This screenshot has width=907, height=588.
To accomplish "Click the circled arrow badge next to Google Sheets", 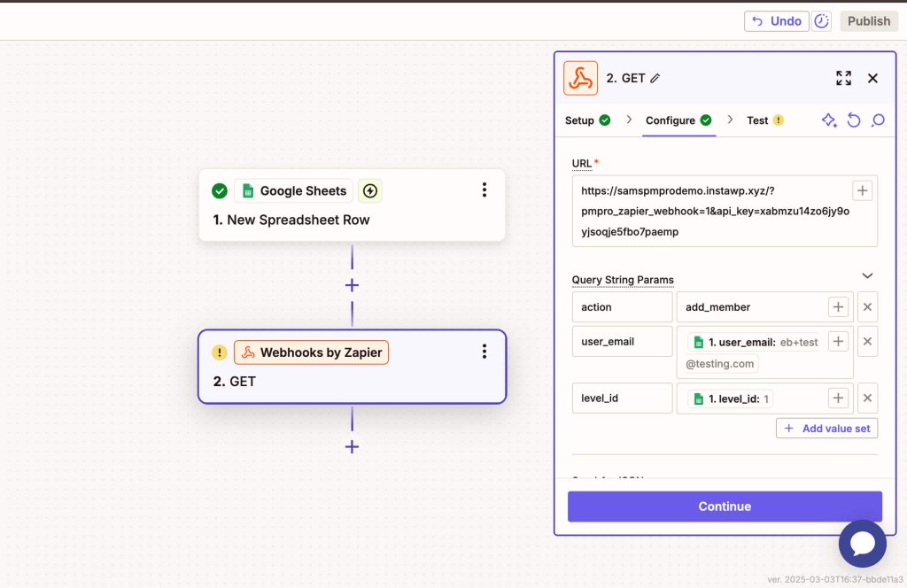I will [369, 190].
